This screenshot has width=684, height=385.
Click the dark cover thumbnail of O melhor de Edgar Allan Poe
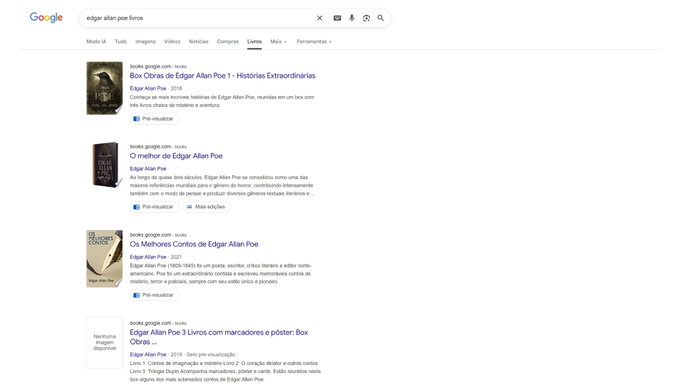tap(106, 165)
